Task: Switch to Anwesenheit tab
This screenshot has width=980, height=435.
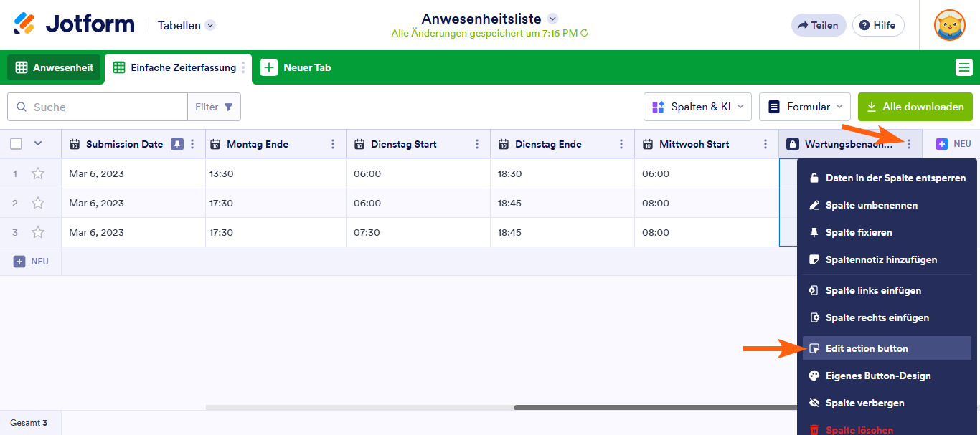Action: [54, 67]
